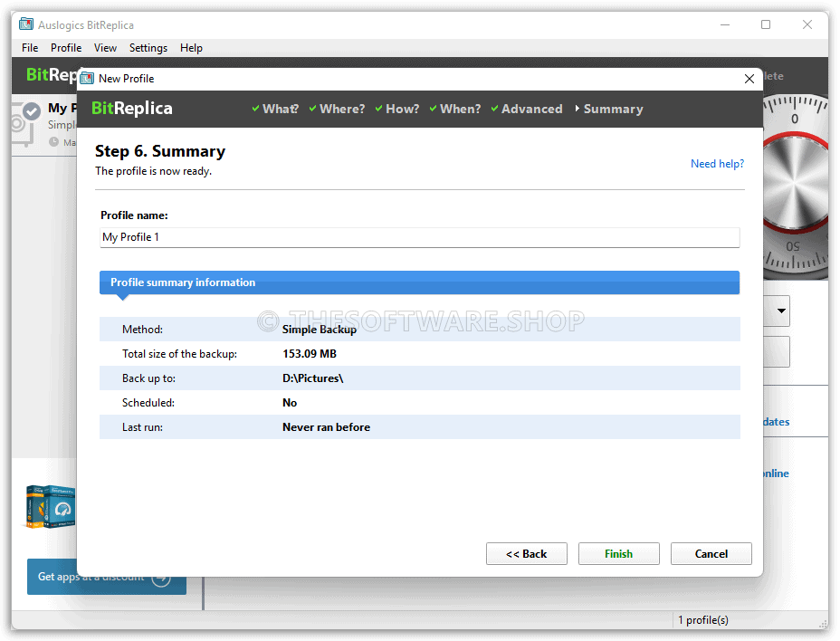Click the Need help? link
The width and height of the screenshot is (840, 641).
pos(717,164)
